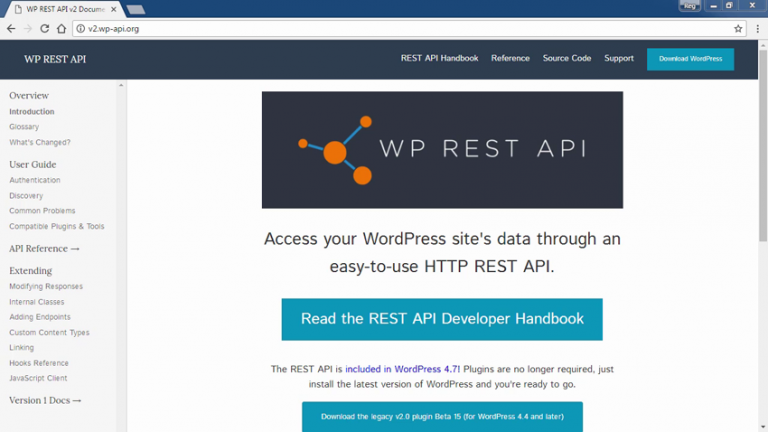Open Glossary in the sidebar
This screenshot has height=432, width=768.
(24, 127)
